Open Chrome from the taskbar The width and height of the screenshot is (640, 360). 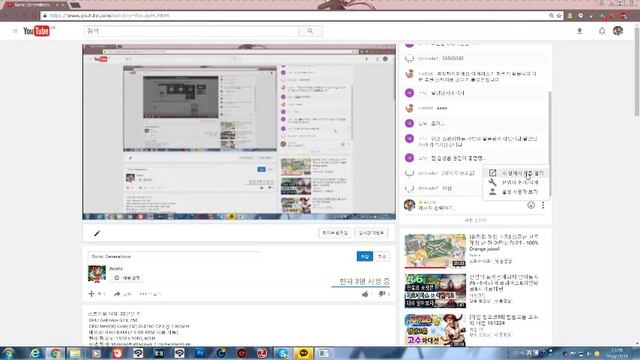coord(55,353)
